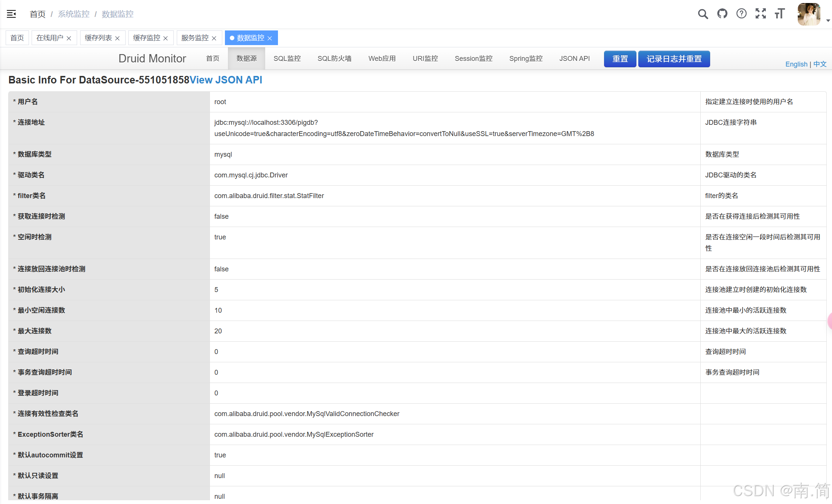Close the active 数据监控 tab
Screen dimensions: 832x504
click(x=270, y=38)
